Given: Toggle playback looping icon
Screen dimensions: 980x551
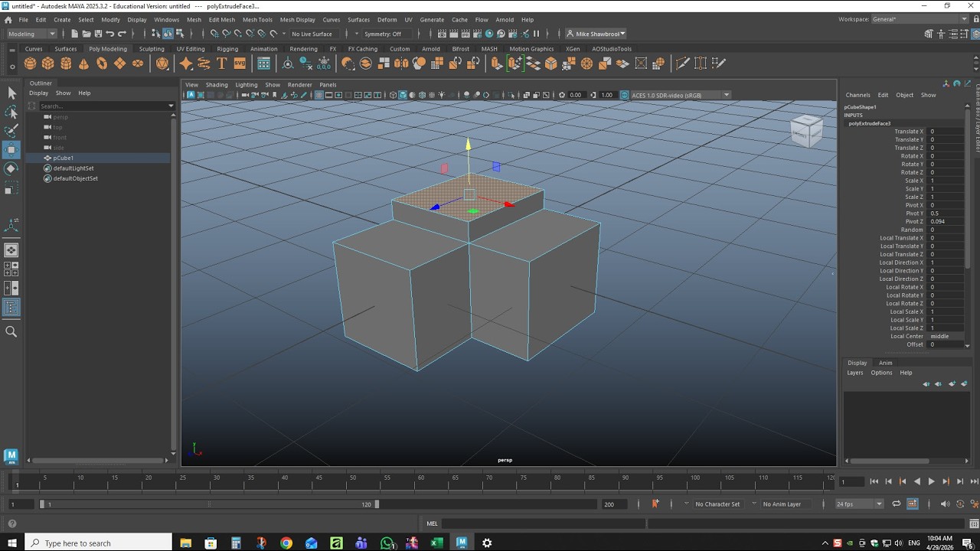Looking at the screenshot, I should click(897, 504).
